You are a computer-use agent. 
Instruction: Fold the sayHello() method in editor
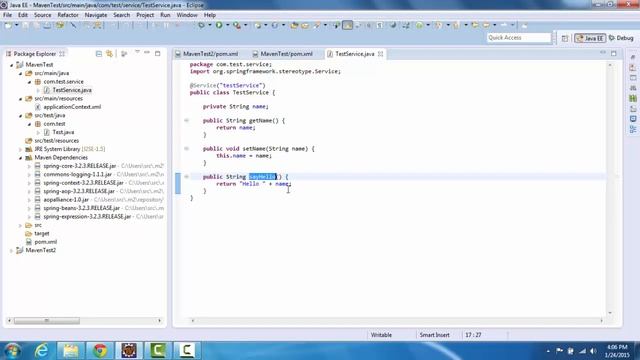pos(186,177)
